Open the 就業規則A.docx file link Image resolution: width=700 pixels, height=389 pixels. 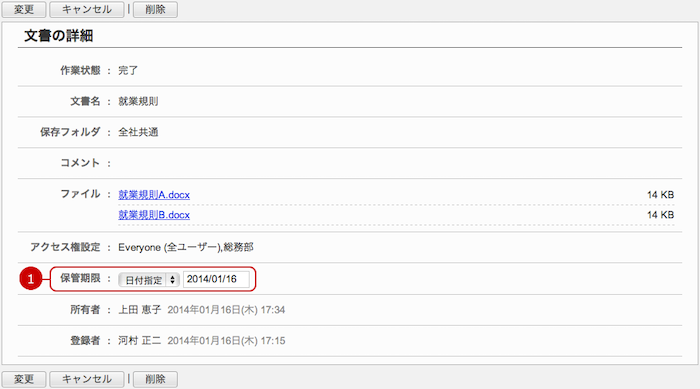coord(154,195)
